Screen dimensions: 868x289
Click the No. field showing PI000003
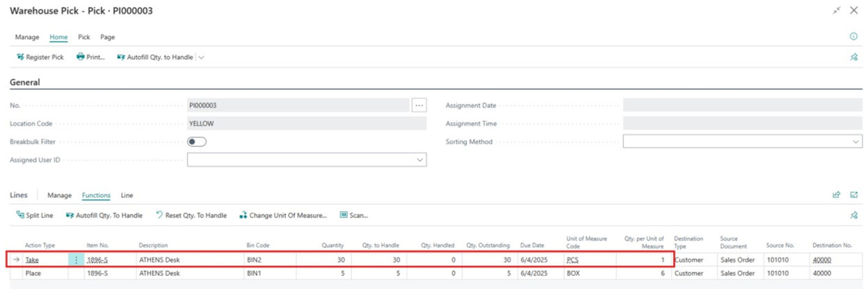298,105
